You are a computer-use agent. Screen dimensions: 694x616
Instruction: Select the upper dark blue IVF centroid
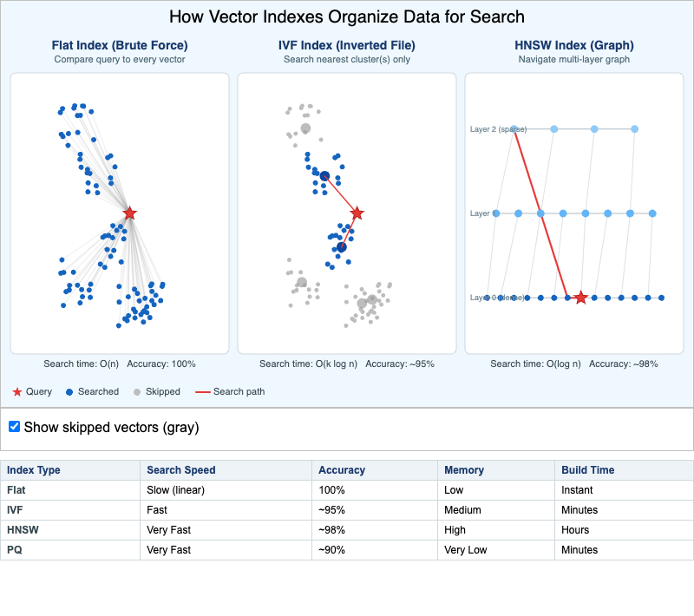pyautogui.click(x=324, y=176)
